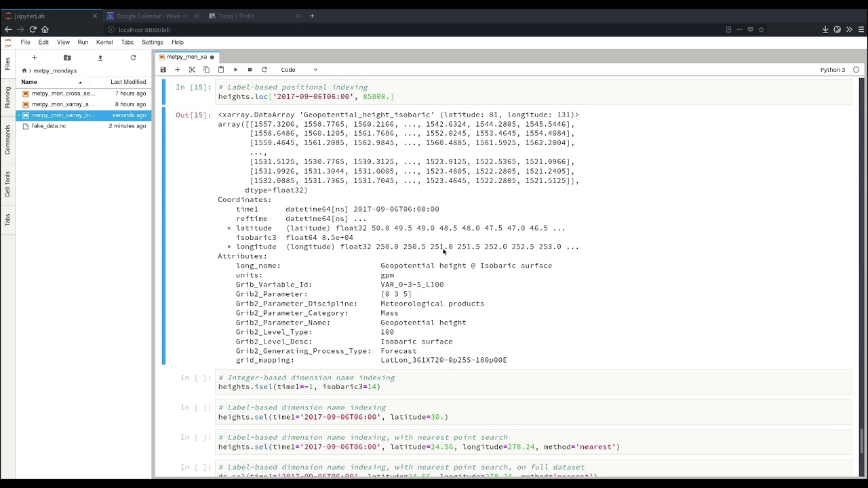Viewport: 868px width, 488px height.
Task: Close the JupyterLab browser tab
Action: click(94, 16)
